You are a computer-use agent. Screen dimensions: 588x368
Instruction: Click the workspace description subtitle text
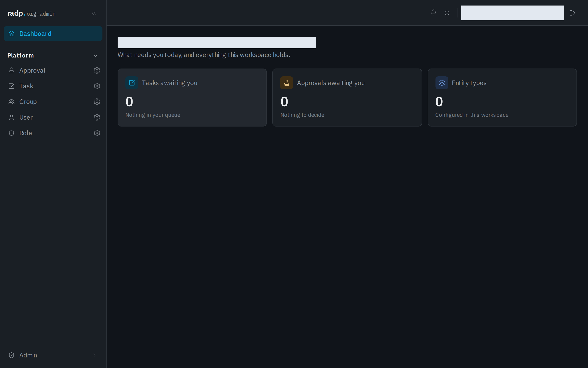[x=204, y=55]
